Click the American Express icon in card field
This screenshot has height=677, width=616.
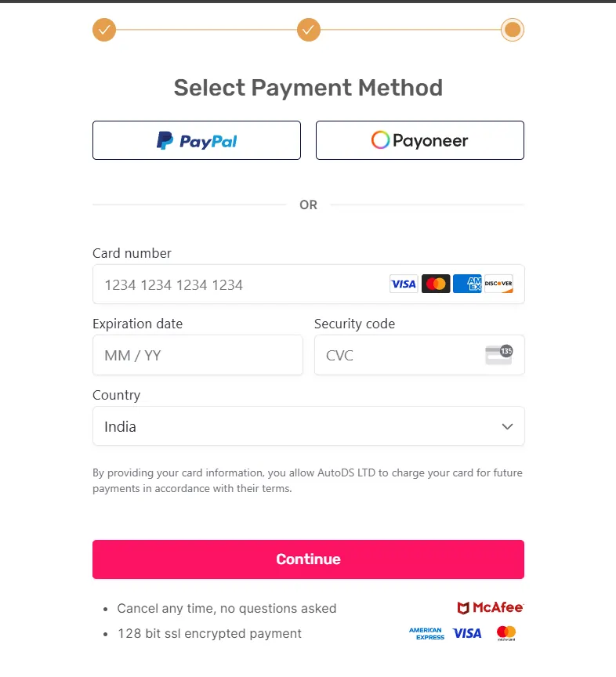(467, 284)
